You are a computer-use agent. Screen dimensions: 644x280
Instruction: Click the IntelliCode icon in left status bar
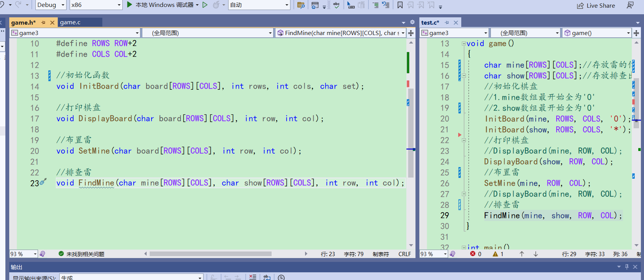click(x=42, y=254)
